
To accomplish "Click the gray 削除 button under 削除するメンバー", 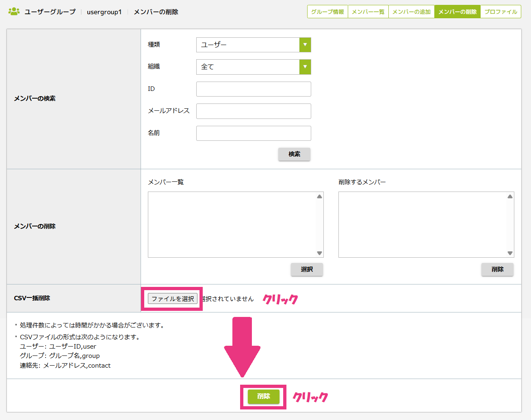I will 497,269.
